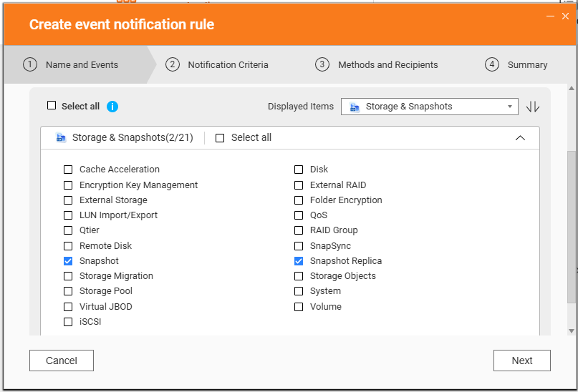Click the blue info icon beside Select all

click(x=112, y=107)
